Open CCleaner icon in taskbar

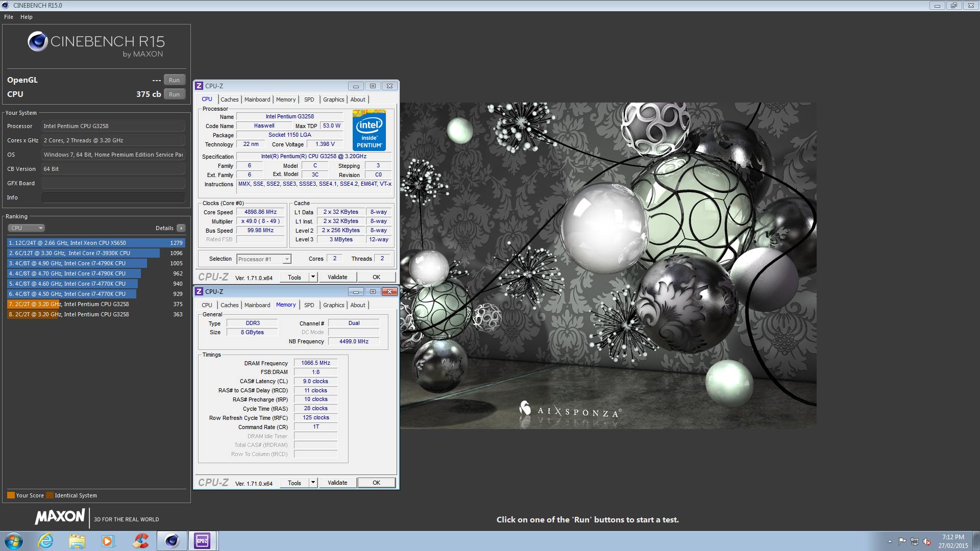coord(140,541)
